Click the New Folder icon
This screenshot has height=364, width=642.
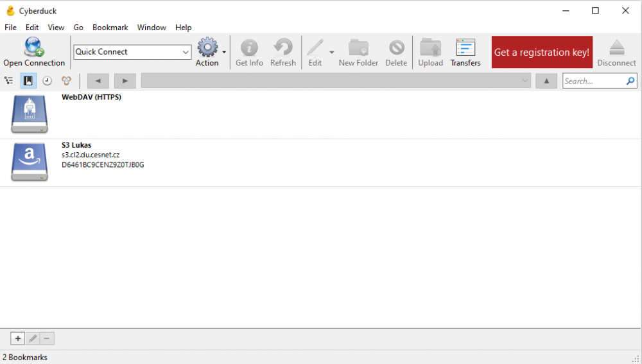click(358, 48)
